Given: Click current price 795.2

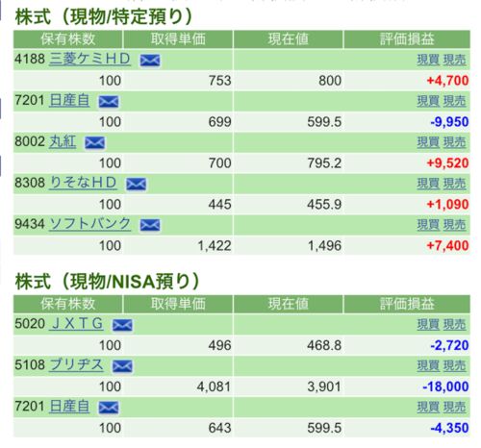Looking at the screenshot, I should [324, 163].
